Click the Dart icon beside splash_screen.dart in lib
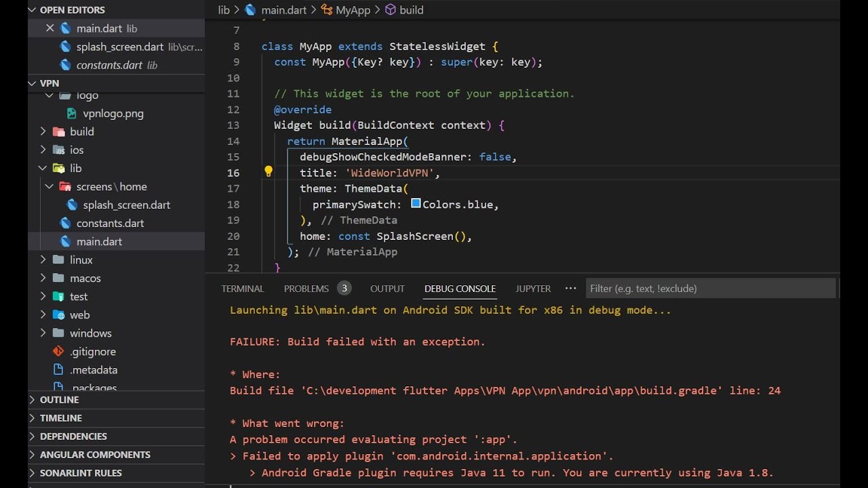This screenshot has height=488, width=868. [72, 205]
